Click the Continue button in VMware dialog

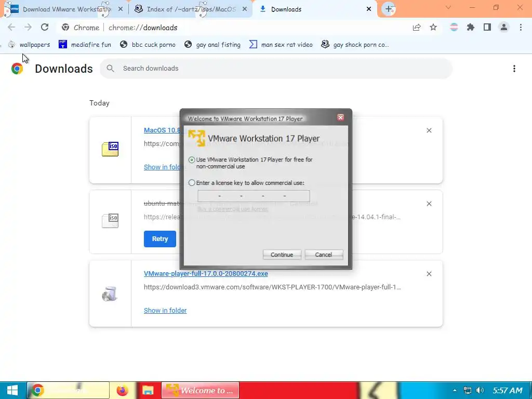pos(282,255)
